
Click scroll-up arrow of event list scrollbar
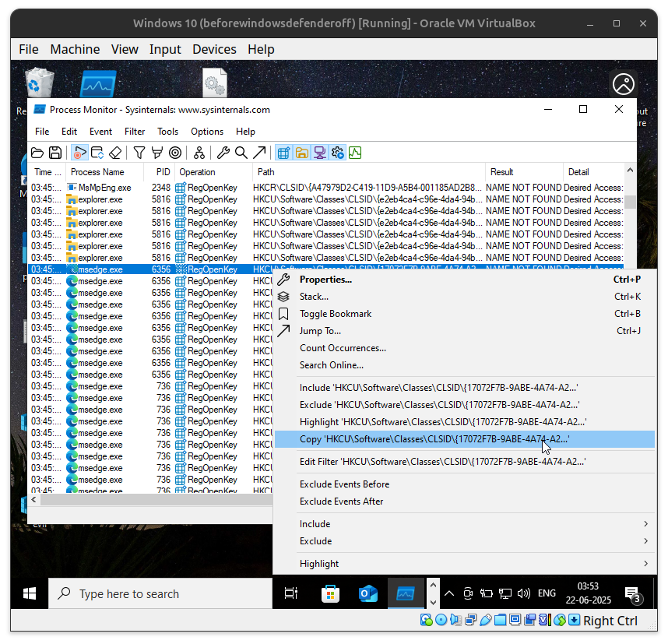(630, 170)
